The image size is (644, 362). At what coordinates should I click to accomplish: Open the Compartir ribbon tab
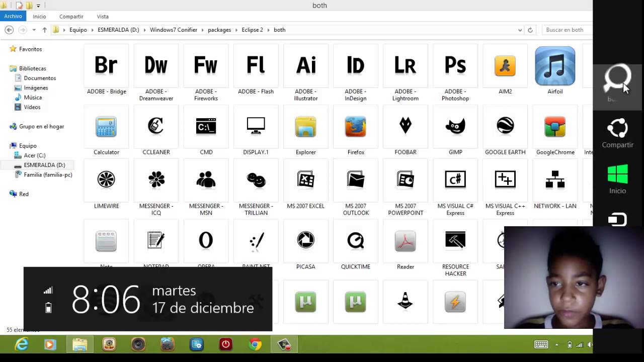[71, 17]
